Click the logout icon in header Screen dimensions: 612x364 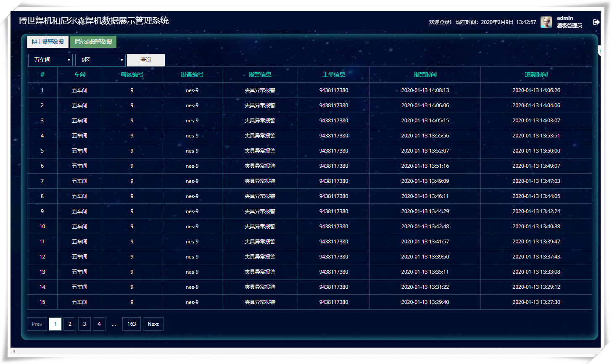point(596,22)
